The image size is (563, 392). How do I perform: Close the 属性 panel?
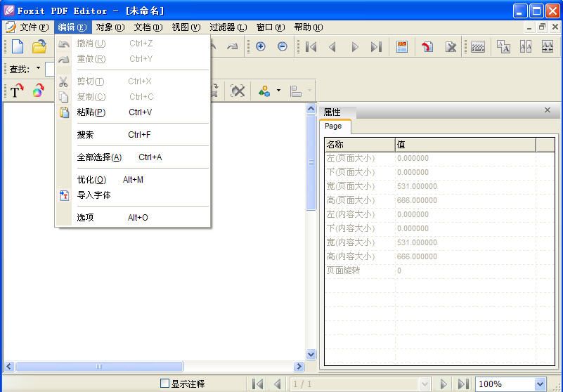click(x=548, y=110)
